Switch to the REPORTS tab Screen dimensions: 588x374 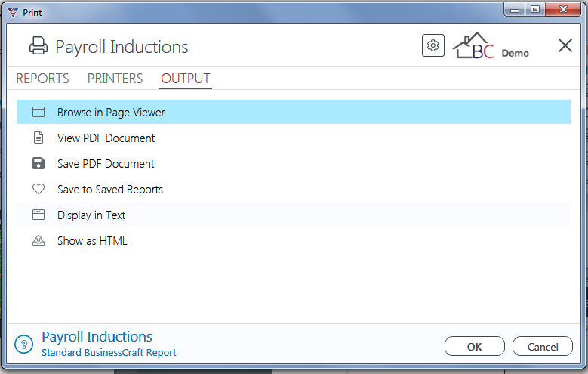(42, 79)
